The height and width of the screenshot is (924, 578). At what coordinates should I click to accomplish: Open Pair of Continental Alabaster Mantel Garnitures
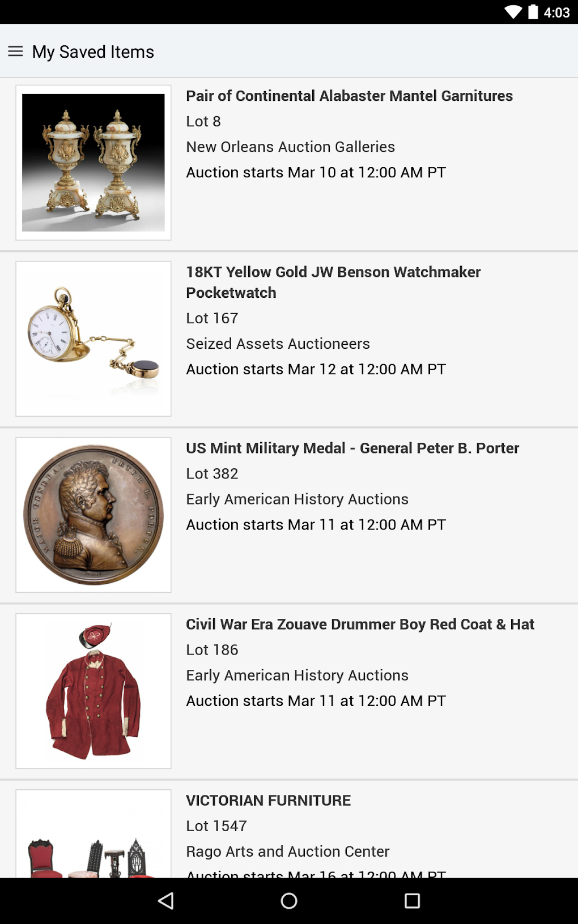pos(349,96)
